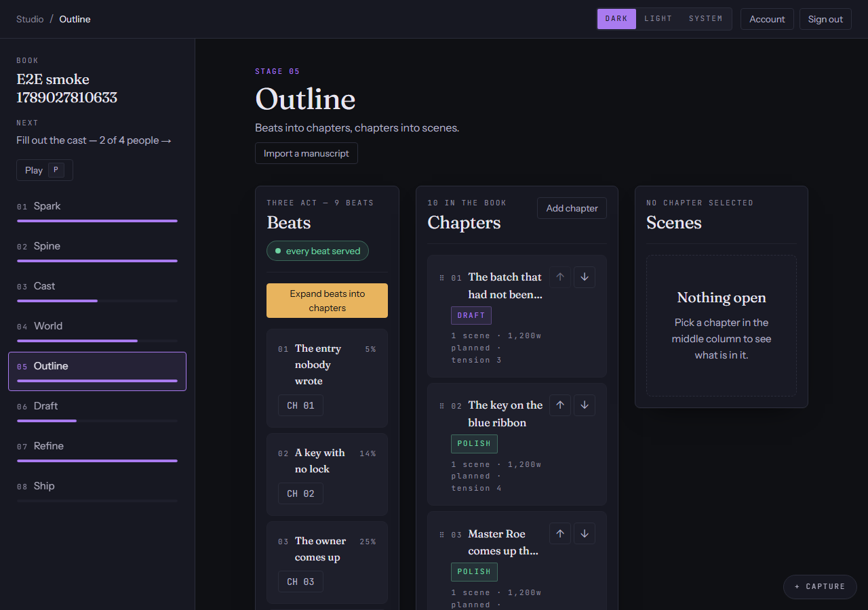Move chapter 02 up with arrow
This screenshot has width=868, height=610.
[559, 405]
